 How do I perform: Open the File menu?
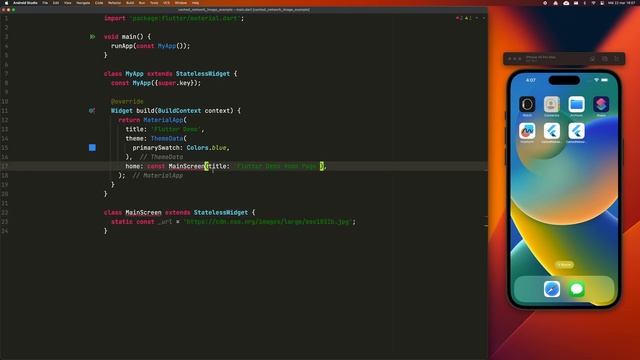pyautogui.click(x=45, y=3)
